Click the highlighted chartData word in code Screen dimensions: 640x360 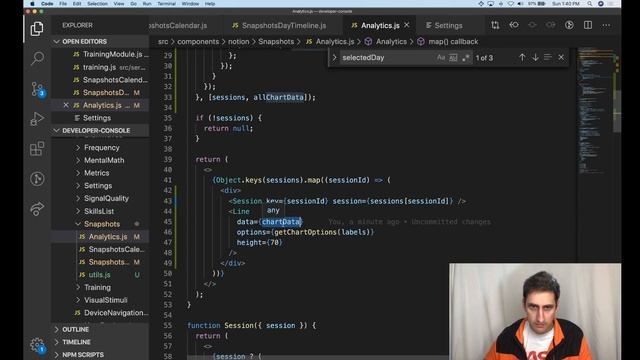pyautogui.click(x=281, y=222)
